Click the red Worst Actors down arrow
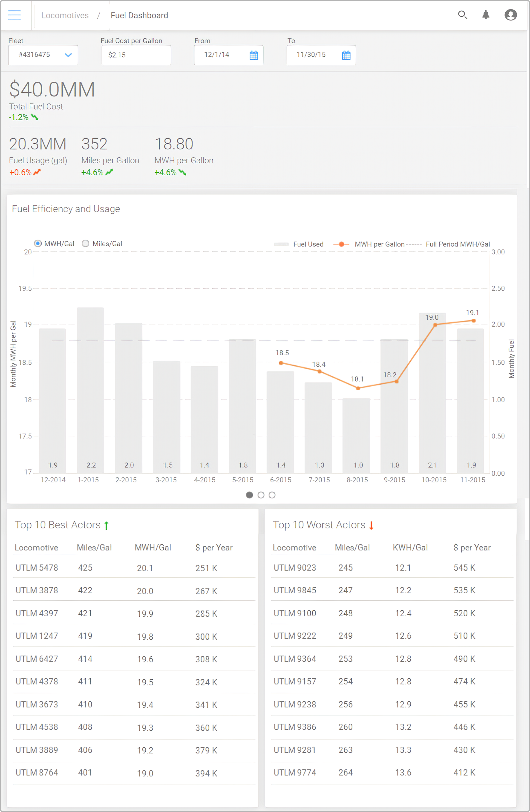 [x=372, y=525]
